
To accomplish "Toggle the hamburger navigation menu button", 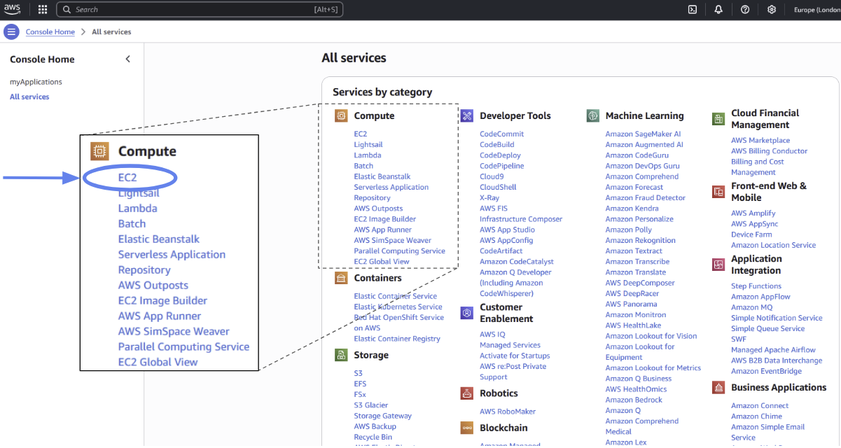I will point(11,32).
